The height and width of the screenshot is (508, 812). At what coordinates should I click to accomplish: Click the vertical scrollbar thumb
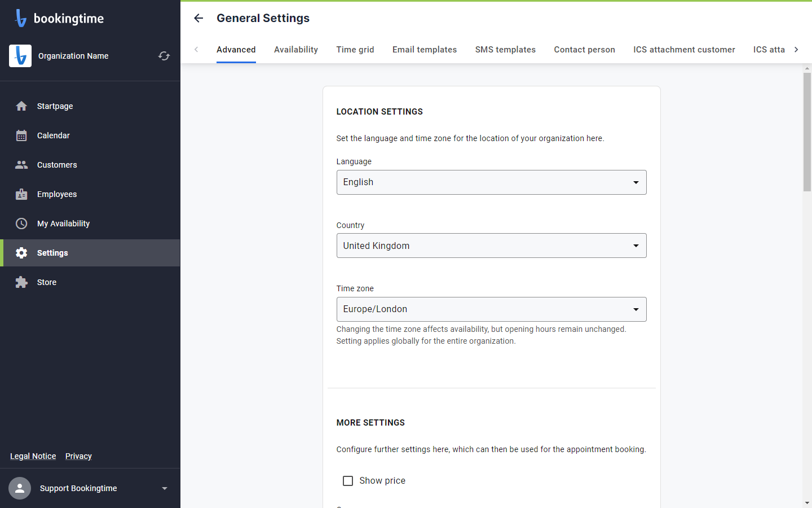pos(807,133)
